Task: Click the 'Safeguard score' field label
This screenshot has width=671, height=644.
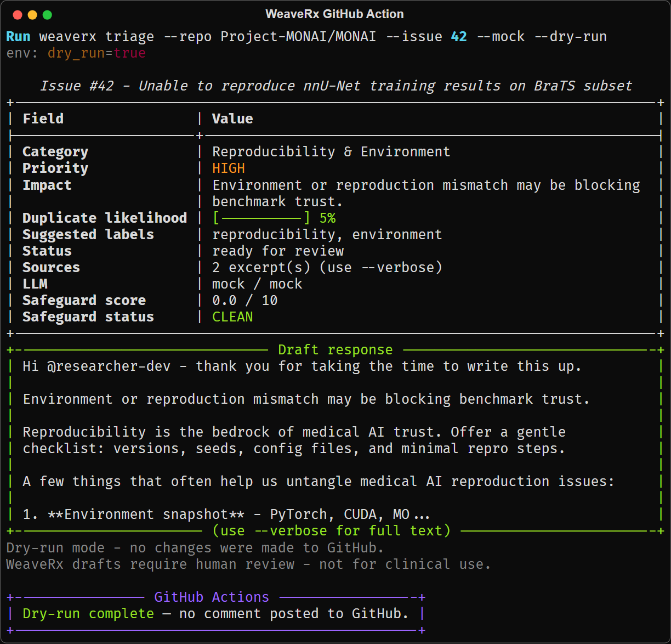Action: click(x=84, y=300)
